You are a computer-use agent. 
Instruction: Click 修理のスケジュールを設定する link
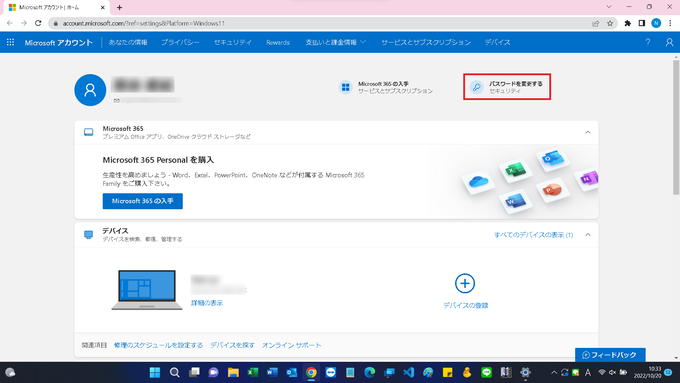[159, 345]
